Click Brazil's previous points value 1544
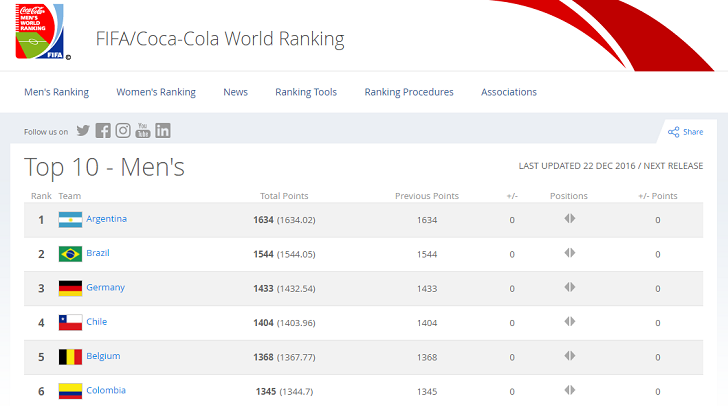728x406 pixels. tap(427, 255)
